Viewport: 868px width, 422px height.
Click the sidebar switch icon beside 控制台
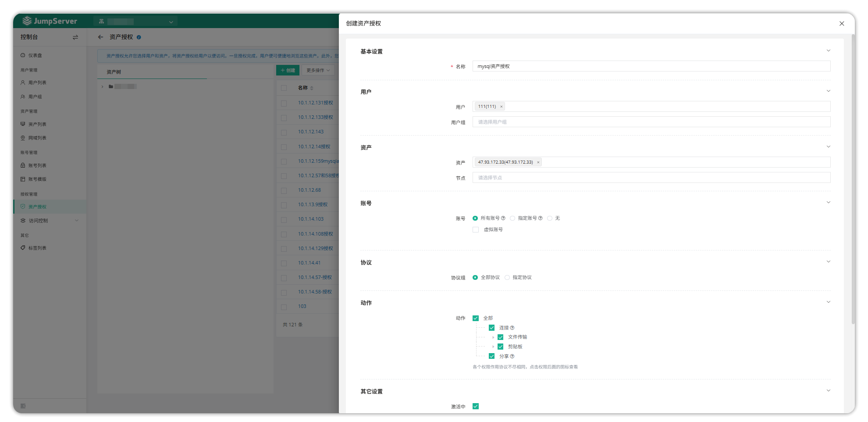(75, 37)
